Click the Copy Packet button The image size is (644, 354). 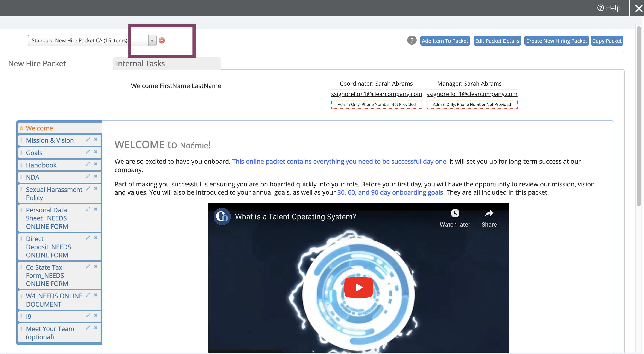[x=607, y=41]
